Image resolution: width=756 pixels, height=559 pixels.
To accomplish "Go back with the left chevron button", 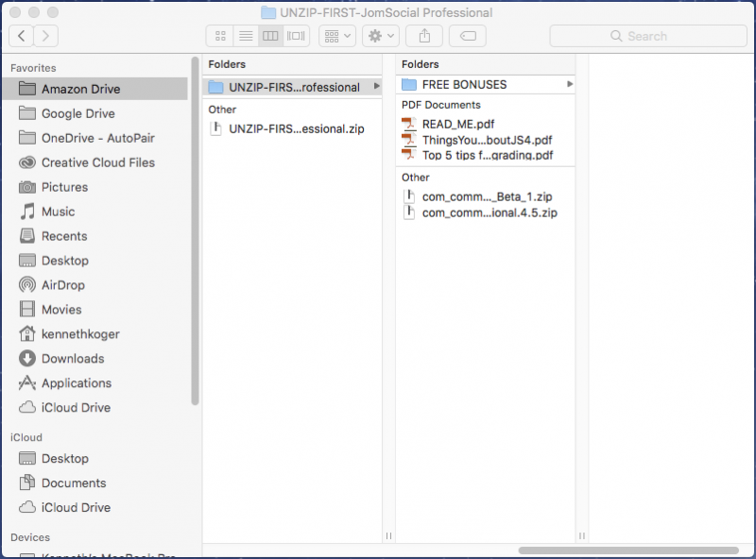I will coord(21,36).
